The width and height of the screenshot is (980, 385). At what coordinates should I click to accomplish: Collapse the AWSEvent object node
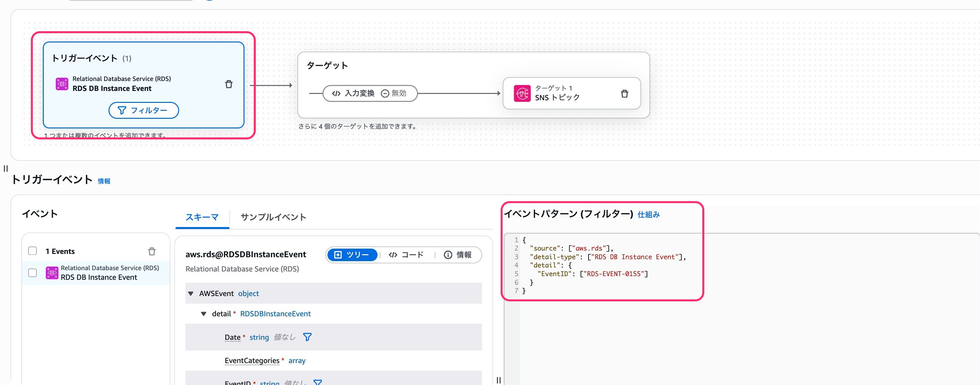click(191, 293)
